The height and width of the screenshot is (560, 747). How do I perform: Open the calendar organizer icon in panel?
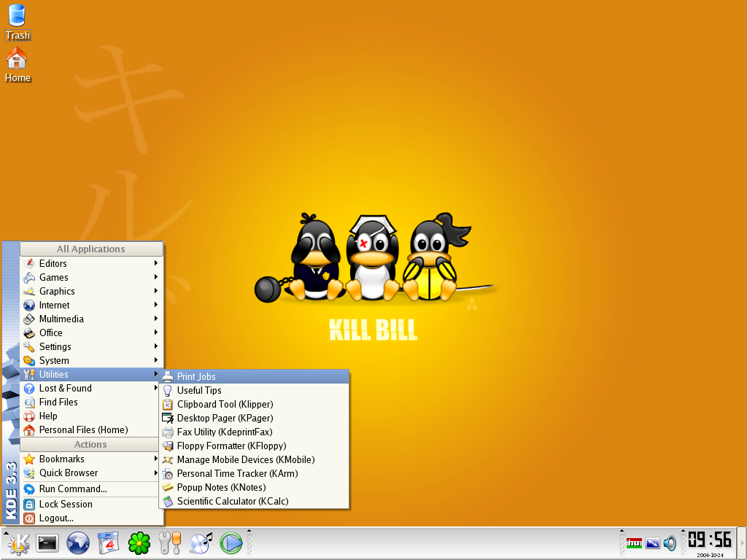pos(109,543)
